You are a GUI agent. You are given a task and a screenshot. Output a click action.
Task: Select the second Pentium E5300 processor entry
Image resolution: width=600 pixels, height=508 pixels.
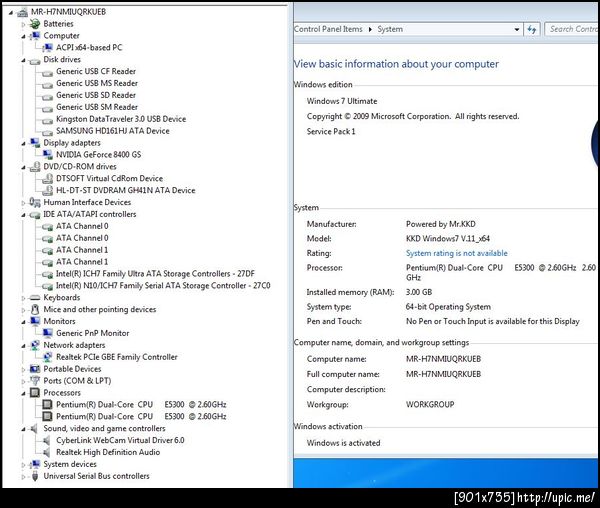pos(141,416)
